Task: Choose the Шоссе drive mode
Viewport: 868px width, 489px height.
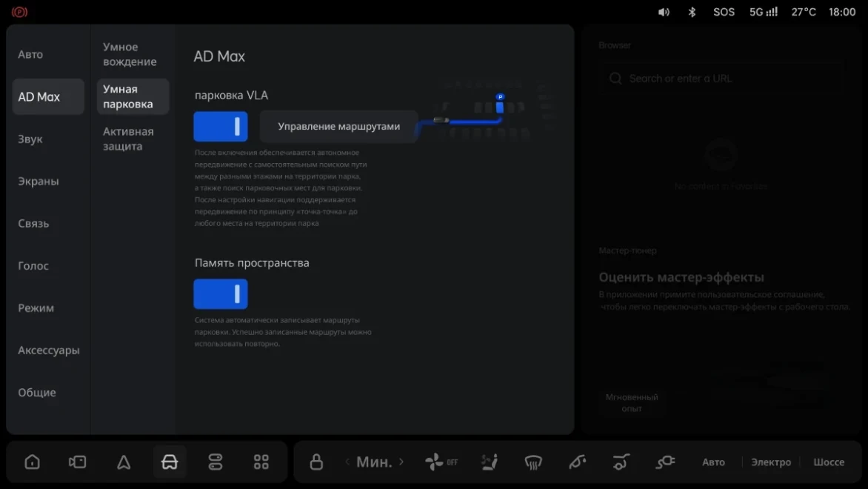Action: pos(829,462)
